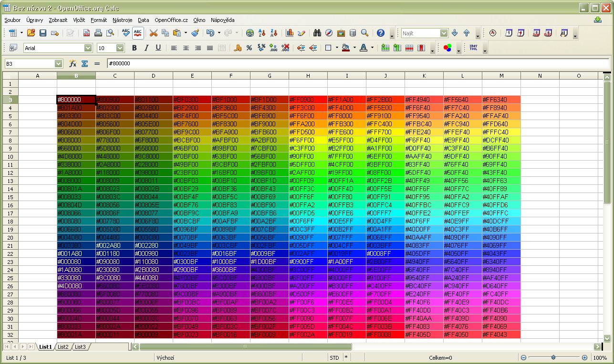The height and width of the screenshot is (364, 614).
Task: Open the Formát menu
Action: pos(99,20)
